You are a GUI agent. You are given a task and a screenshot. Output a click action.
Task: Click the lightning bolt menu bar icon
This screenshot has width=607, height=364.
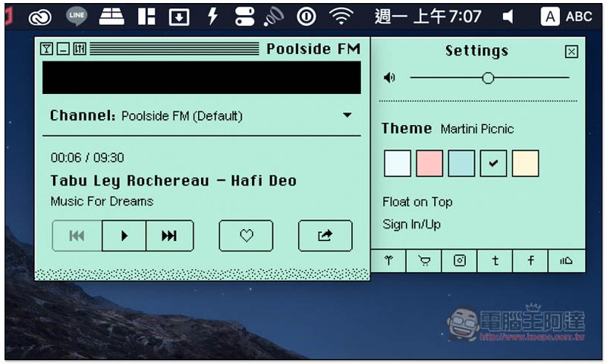pyautogui.click(x=212, y=16)
